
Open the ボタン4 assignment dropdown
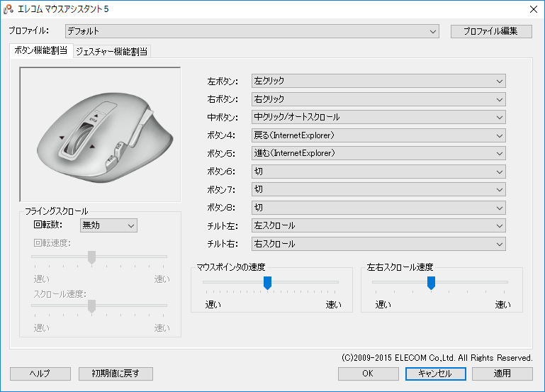coord(378,135)
